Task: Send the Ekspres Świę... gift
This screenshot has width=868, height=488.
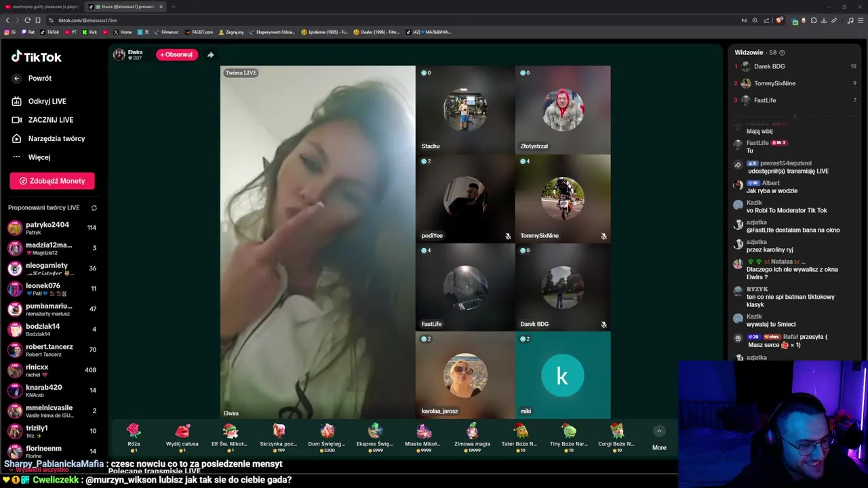Action: (375, 438)
